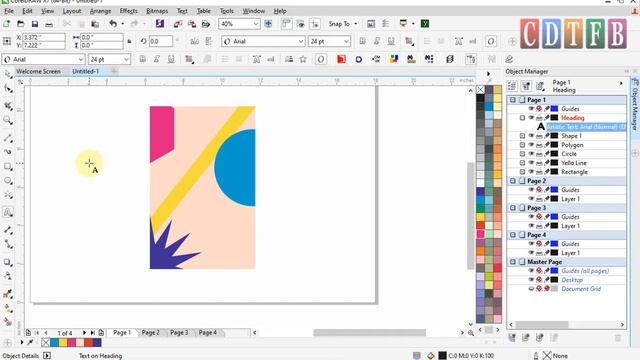Click the rotation angle field
The width and height of the screenshot is (640, 360).
(160, 41)
